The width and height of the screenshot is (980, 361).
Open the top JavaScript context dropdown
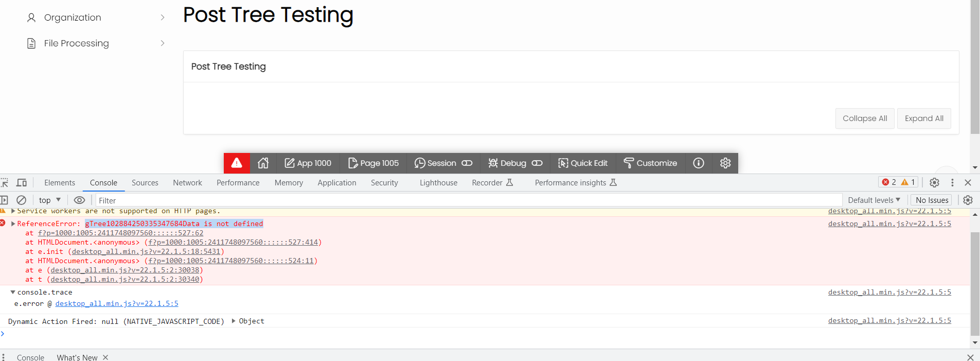49,200
